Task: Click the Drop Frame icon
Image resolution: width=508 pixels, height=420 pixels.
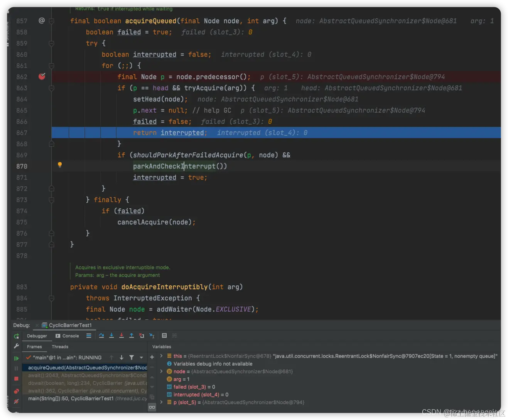Action: (142, 336)
